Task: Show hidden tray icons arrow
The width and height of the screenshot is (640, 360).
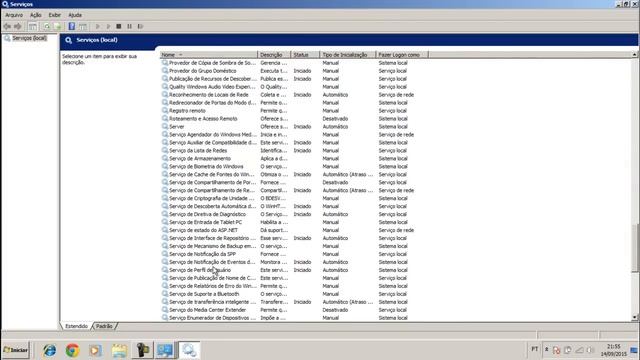Action: click(x=547, y=349)
